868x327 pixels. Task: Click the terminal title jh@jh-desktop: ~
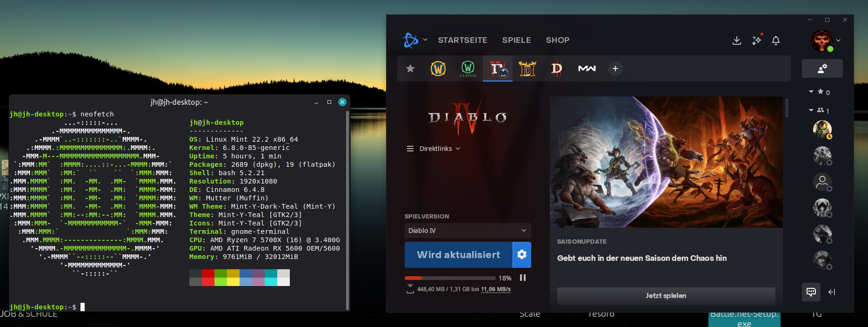(179, 102)
